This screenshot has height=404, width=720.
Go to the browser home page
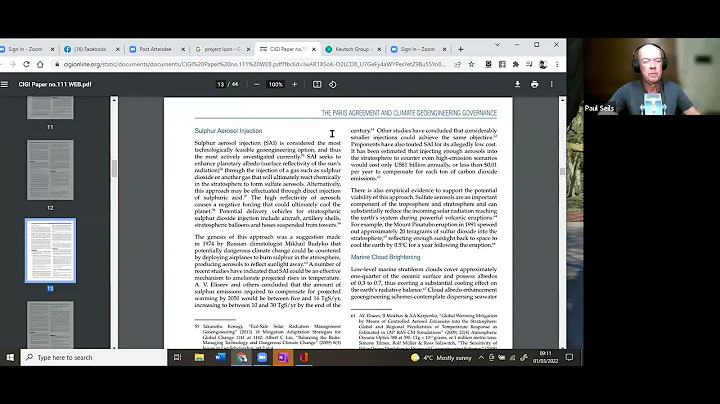[x=40, y=64]
